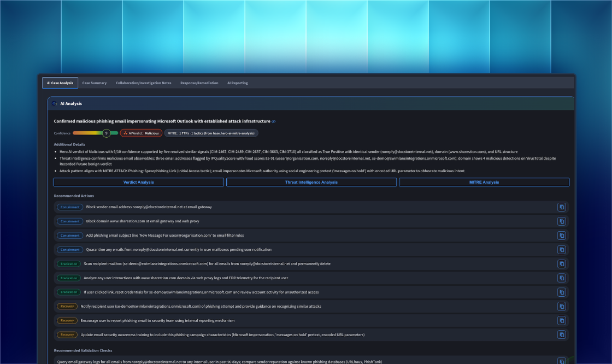Click the Recovery badge on the notify action
This screenshot has height=364, width=612.
coord(67,306)
